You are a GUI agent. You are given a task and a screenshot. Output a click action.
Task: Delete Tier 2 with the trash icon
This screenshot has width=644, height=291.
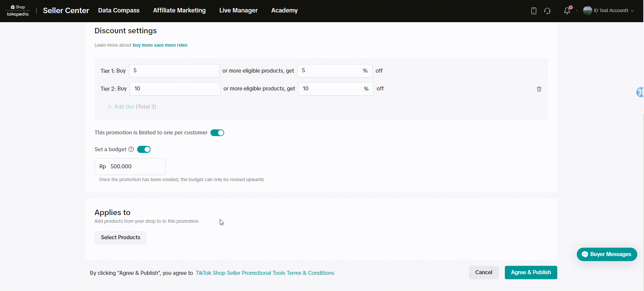click(539, 89)
